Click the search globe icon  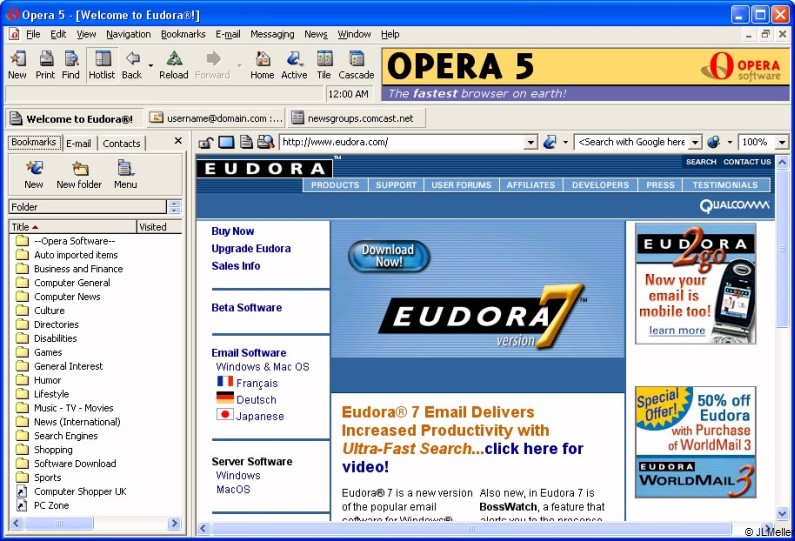714,142
